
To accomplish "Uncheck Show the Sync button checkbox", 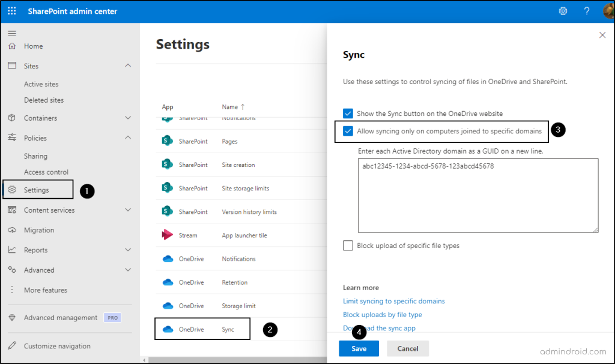I will point(348,114).
